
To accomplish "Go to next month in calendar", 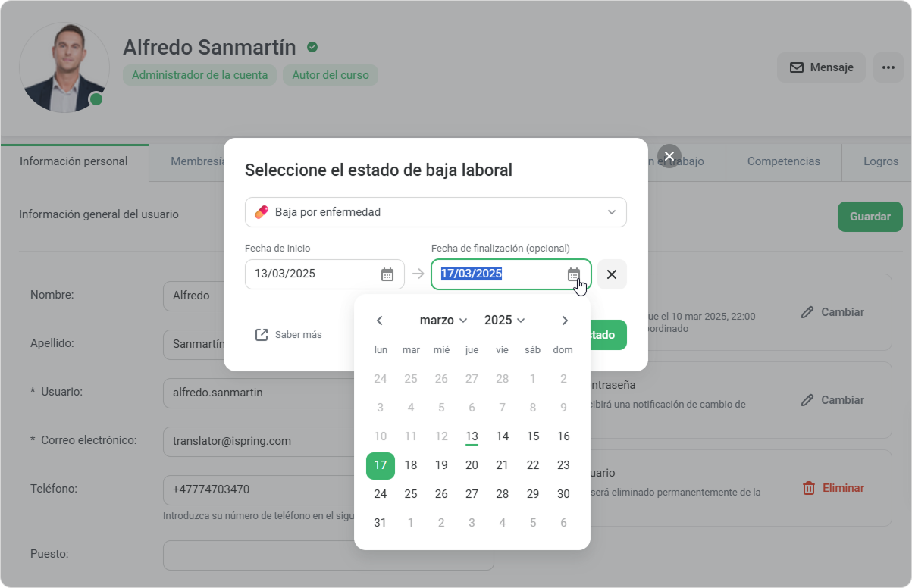I will tap(564, 321).
